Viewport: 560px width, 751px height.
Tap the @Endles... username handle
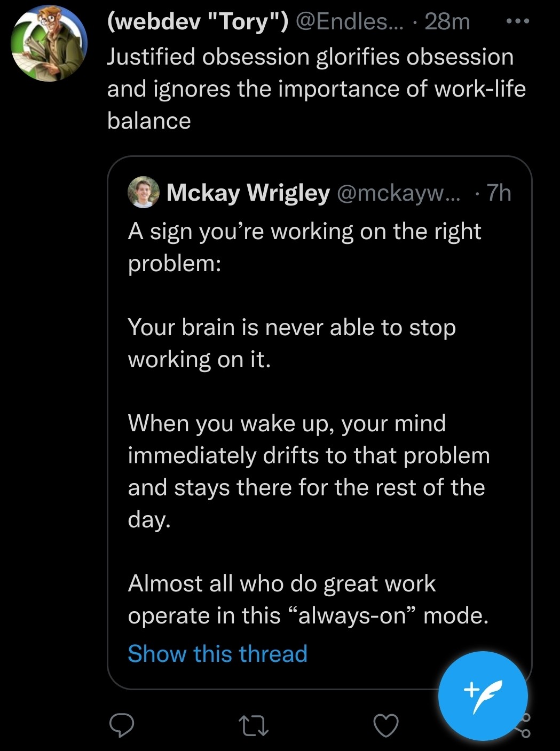point(350,22)
